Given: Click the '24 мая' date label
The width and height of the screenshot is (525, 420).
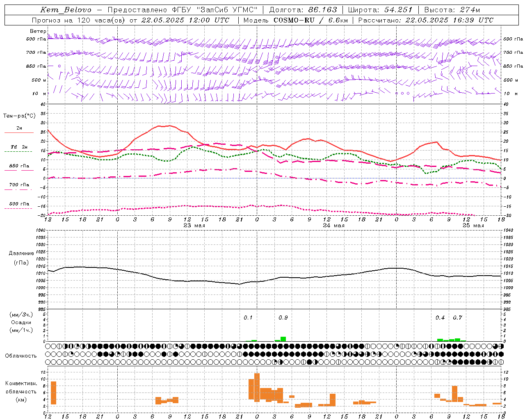Looking at the screenshot, I should 333,225.
